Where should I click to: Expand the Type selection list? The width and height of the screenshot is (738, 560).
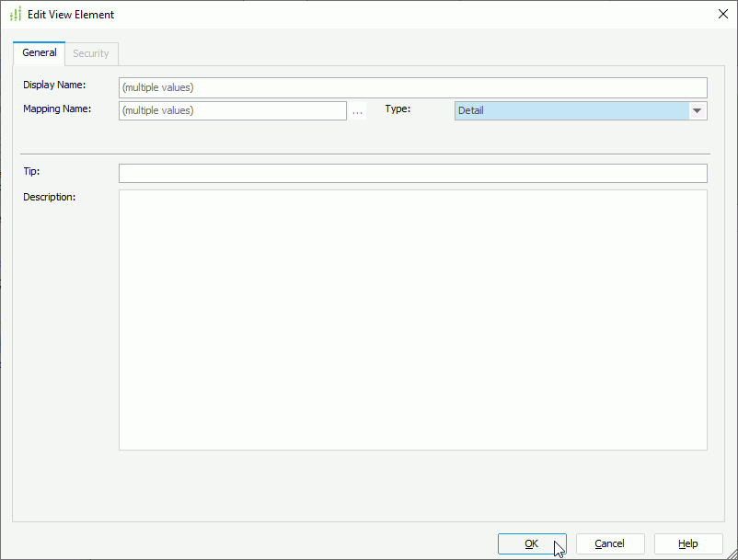click(698, 110)
